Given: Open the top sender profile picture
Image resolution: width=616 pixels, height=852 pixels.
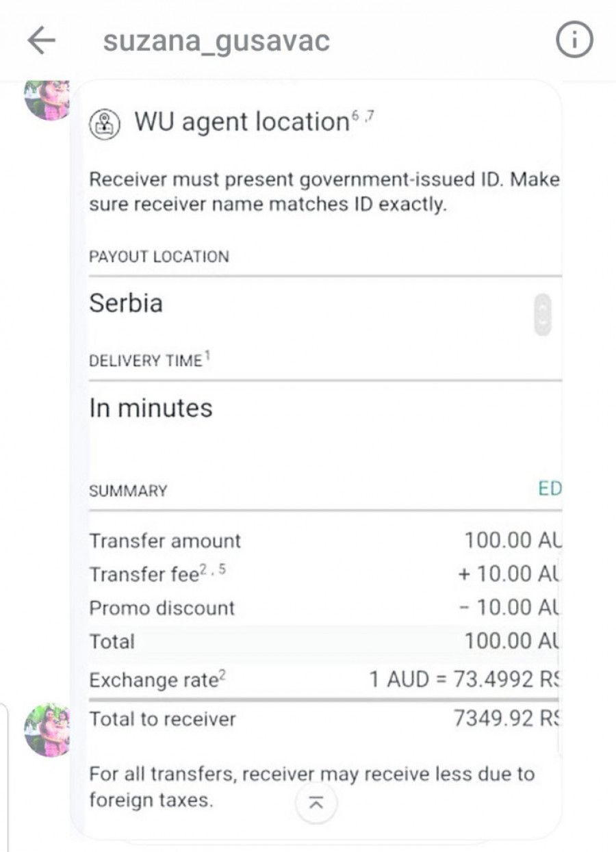Looking at the screenshot, I should point(47,100).
